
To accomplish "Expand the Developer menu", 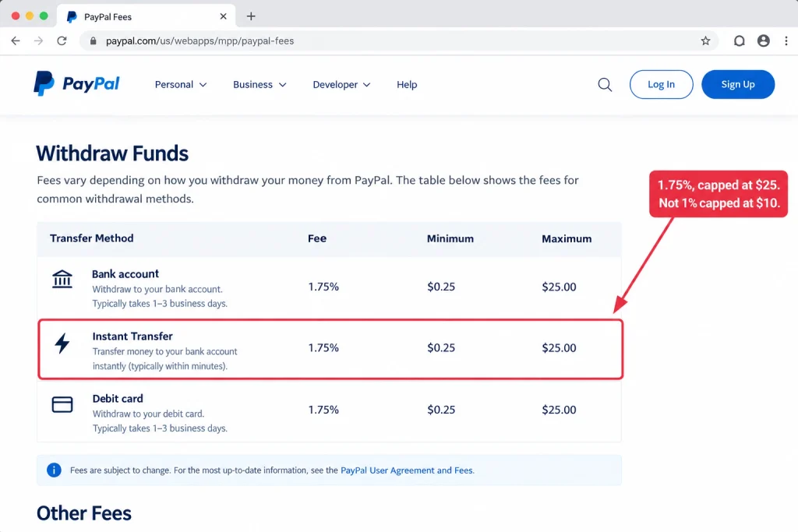I will coord(341,84).
